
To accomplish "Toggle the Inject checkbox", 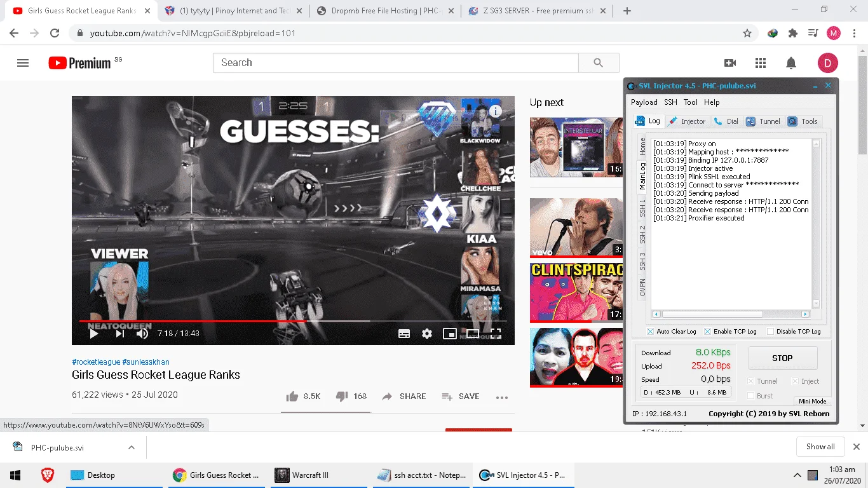I will (x=795, y=381).
